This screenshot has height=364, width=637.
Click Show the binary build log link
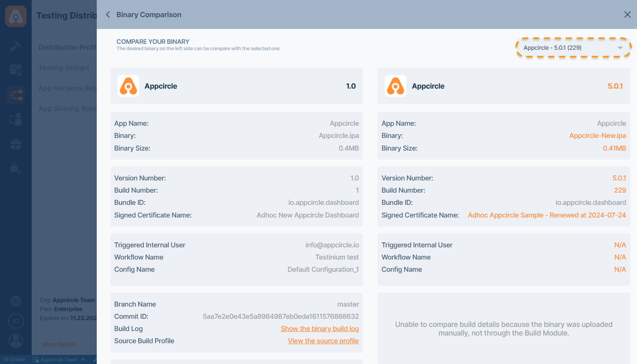[x=320, y=329]
